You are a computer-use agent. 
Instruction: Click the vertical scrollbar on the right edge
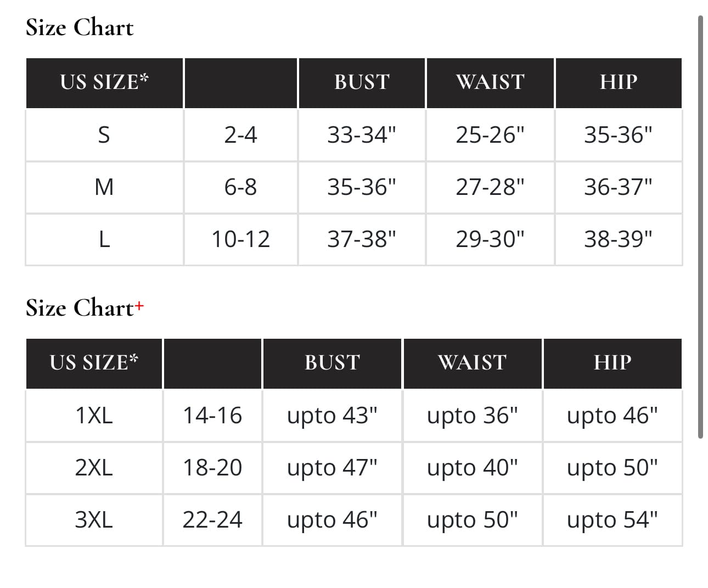pyautogui.click(x=700, y=225)
